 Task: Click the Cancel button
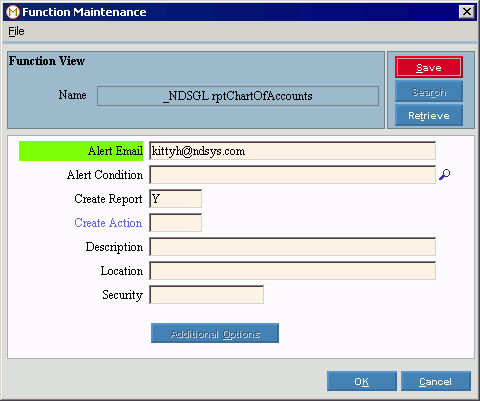coord(436,381)
